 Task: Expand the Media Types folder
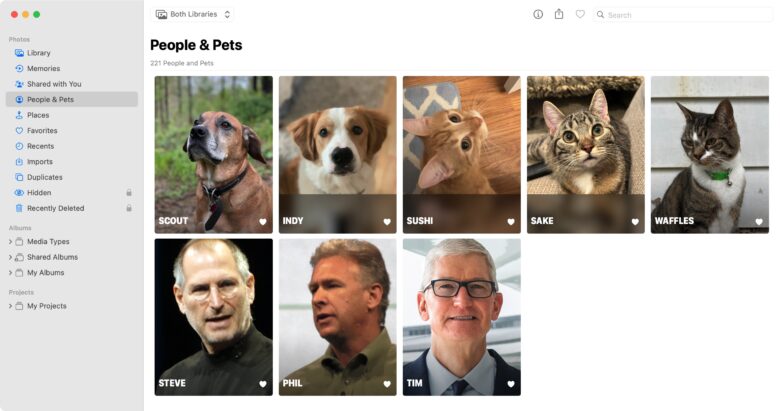[10, 241]
